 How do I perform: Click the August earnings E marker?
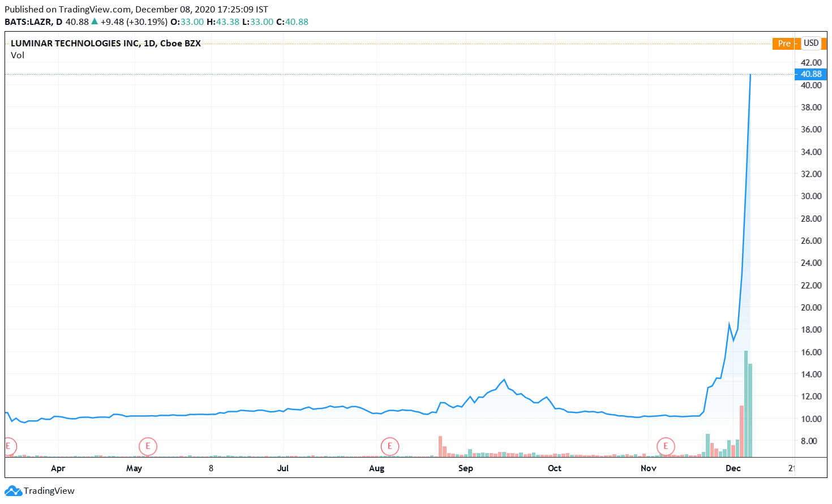pos(390,446)
